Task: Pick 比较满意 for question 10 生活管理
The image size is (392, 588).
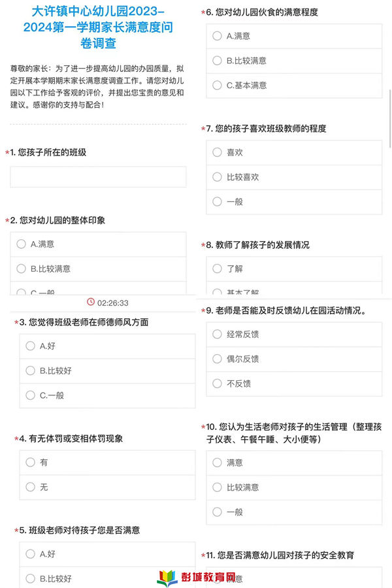Action: [294, 487]
